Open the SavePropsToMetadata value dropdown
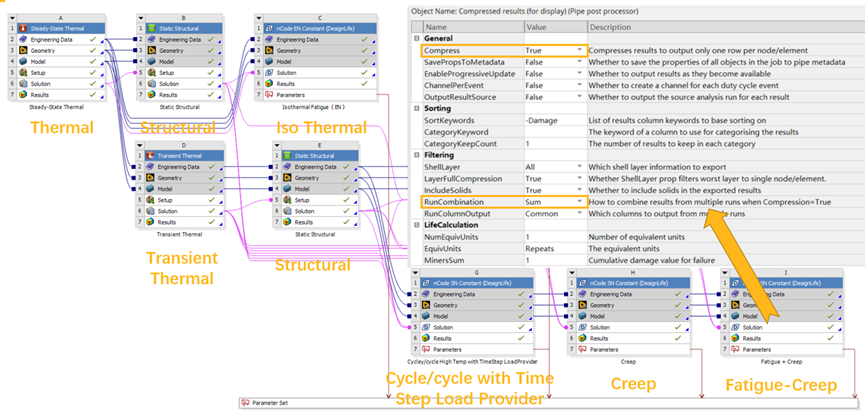Viewport: 865px width, 414px height. 579,62
